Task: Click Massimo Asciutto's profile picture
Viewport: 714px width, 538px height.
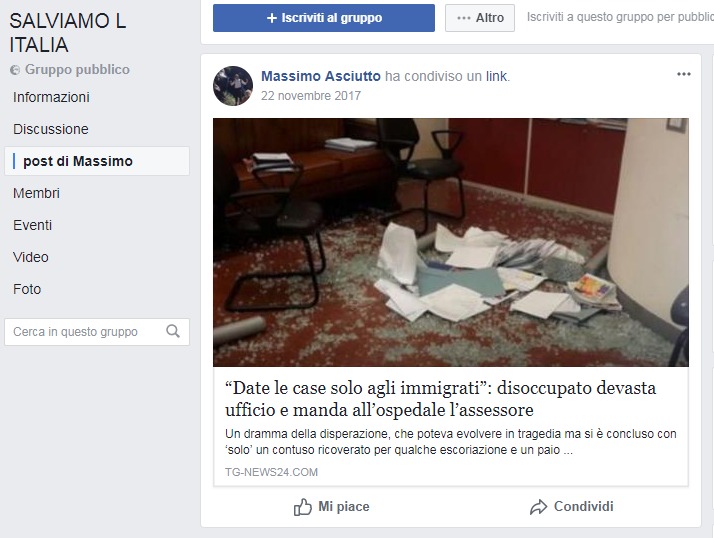Action: pos(233,86)
